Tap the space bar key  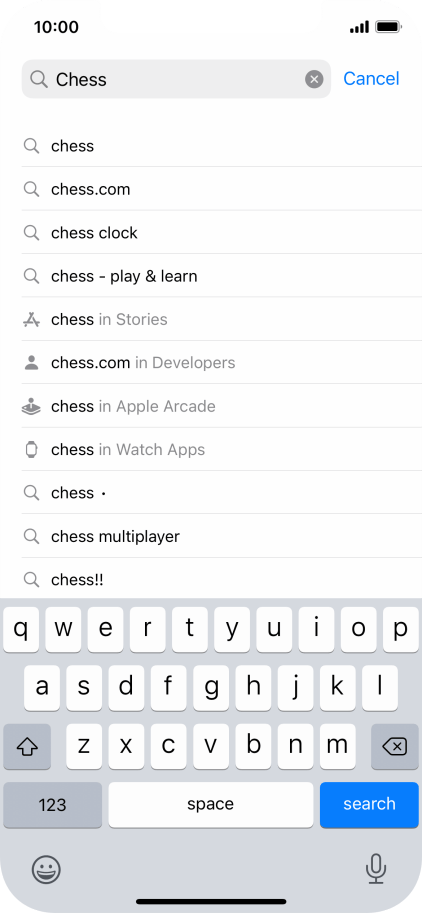point(211,805)
